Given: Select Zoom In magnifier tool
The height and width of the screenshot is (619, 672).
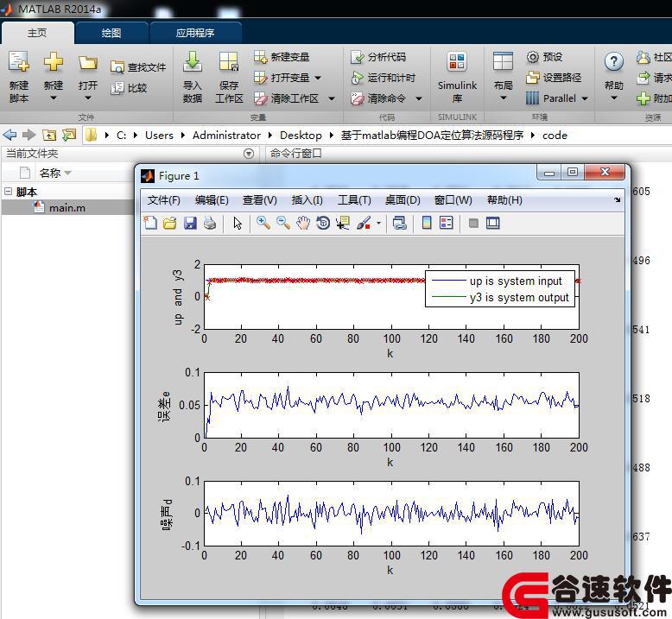Looking at the screenshot, I should [263, 223].
